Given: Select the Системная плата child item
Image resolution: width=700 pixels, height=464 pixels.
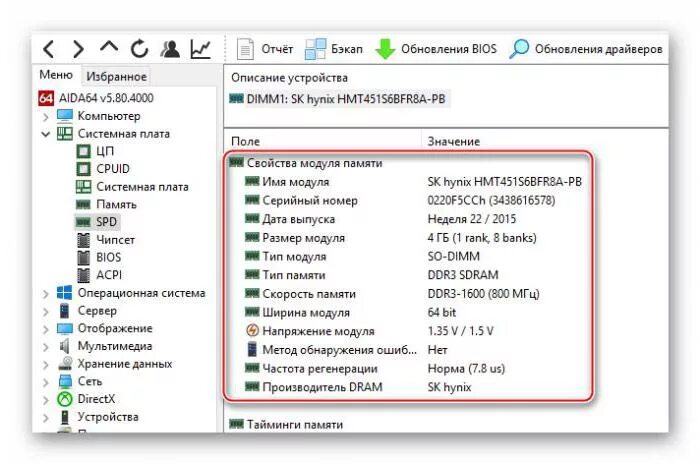Looking at the screenshot, I should point(132,187).
